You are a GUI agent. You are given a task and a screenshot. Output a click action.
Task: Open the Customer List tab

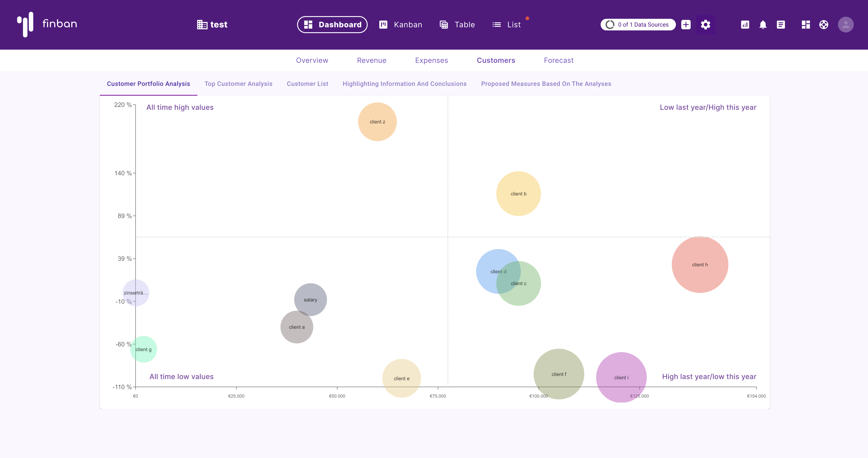click(307, 84)
